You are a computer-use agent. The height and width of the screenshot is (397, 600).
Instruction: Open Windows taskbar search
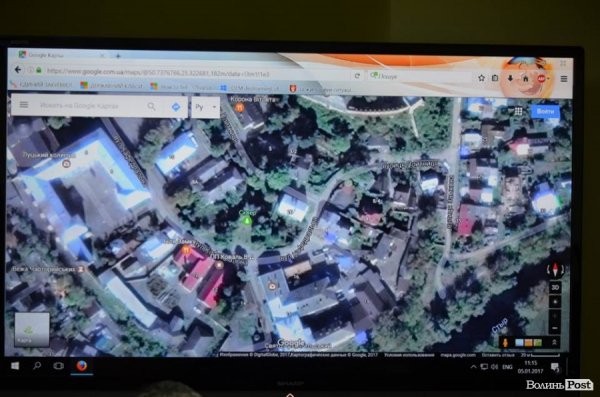[x=37, y=366]
